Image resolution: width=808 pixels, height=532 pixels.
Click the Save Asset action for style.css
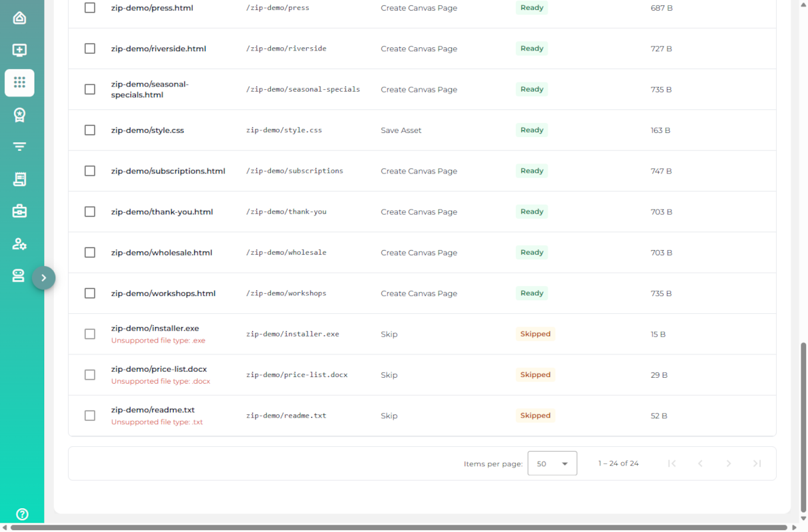(401, 130)
